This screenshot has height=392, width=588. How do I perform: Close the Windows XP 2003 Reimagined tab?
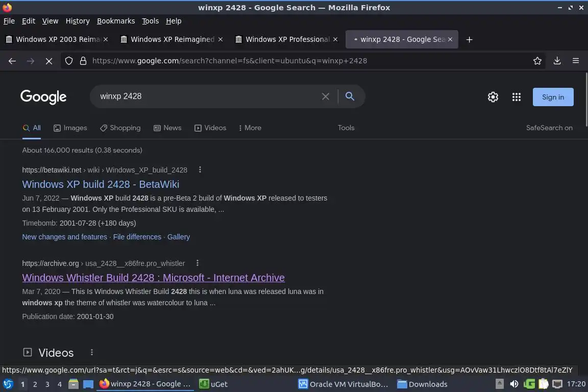pos(106,39)
